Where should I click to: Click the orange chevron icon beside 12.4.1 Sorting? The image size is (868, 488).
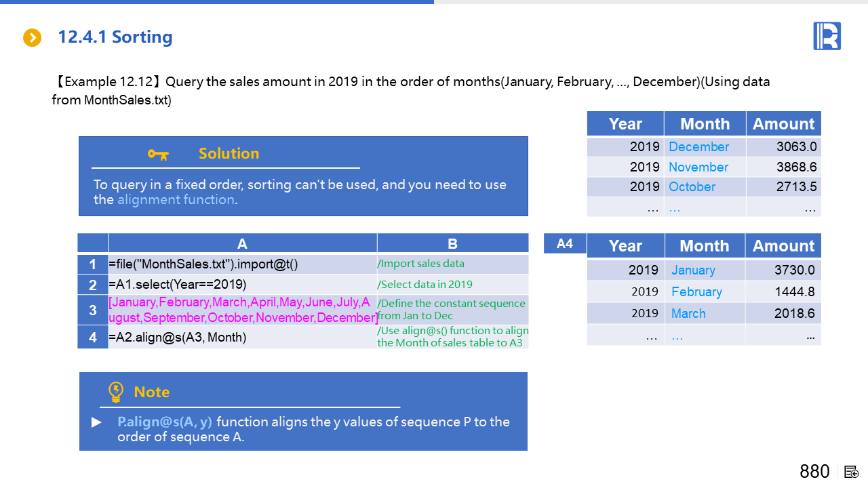pyautogui.click(x=32, y=38)
